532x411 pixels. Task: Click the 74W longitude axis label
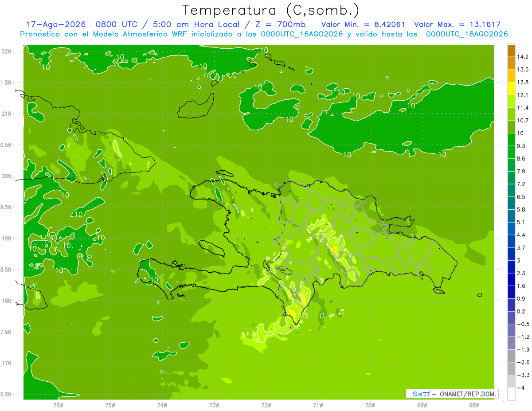tap(162, 405)
